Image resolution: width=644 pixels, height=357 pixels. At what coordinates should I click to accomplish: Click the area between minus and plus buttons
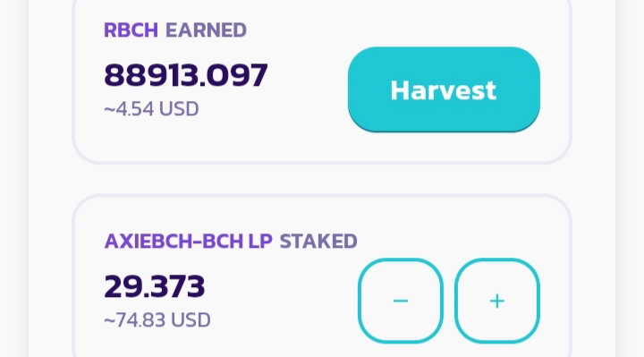tap(449, 301)
